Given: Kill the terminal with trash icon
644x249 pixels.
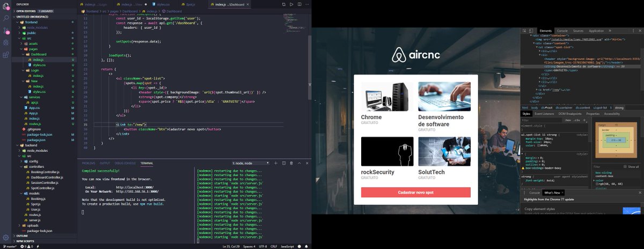Looking at the screenshot, I should pos(290,163).
